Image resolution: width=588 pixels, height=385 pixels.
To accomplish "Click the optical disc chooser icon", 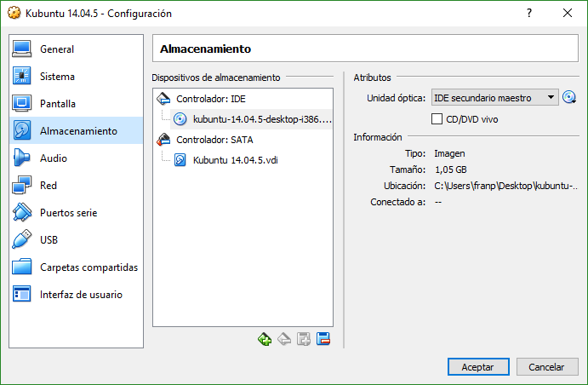I will click(x=569, y=98).
